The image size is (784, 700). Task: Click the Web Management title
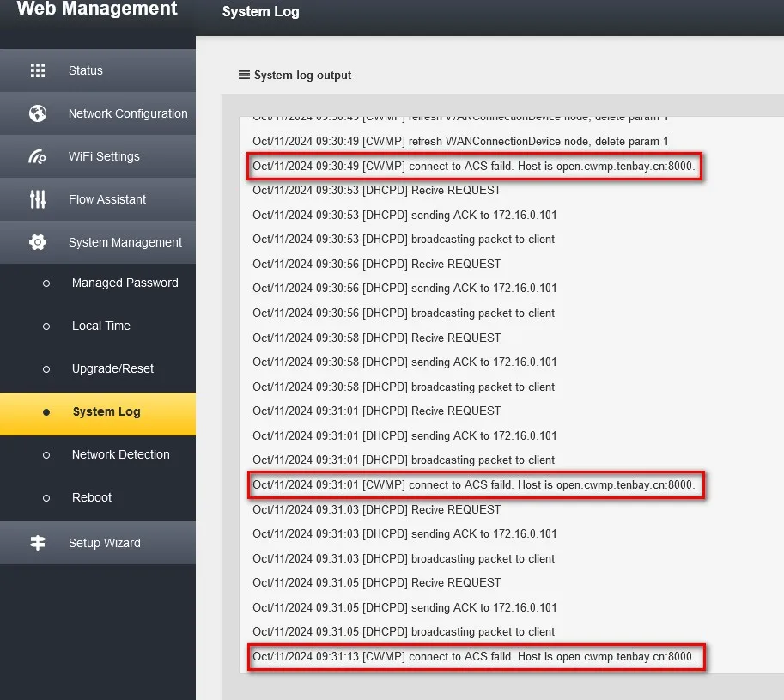click(x=97, y=9)
